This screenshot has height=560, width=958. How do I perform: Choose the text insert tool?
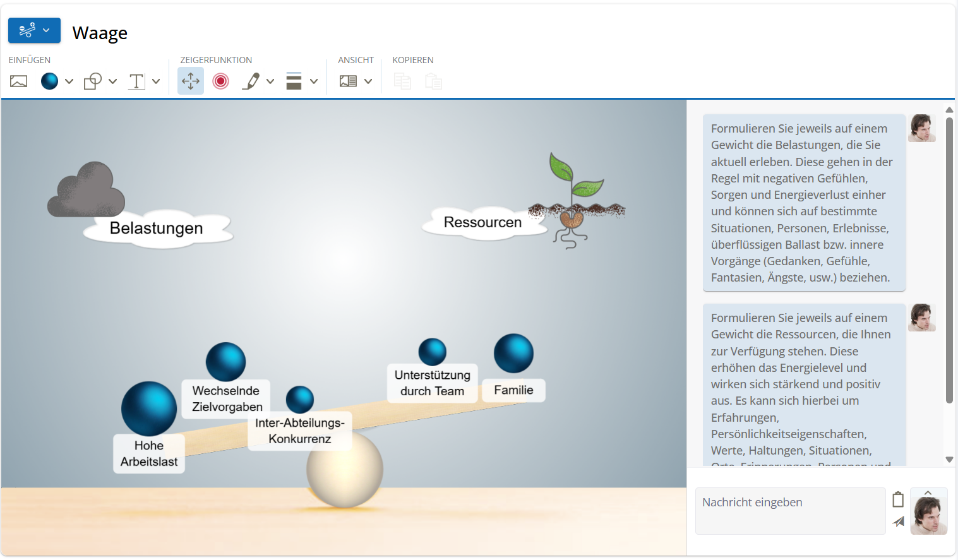136,81
